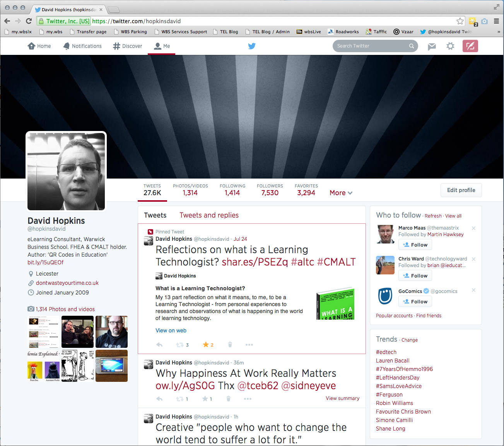This screenshot has height=446, width=504.
Task: Open more options on Happiness At Work tweet
Action: coord(248,399)
